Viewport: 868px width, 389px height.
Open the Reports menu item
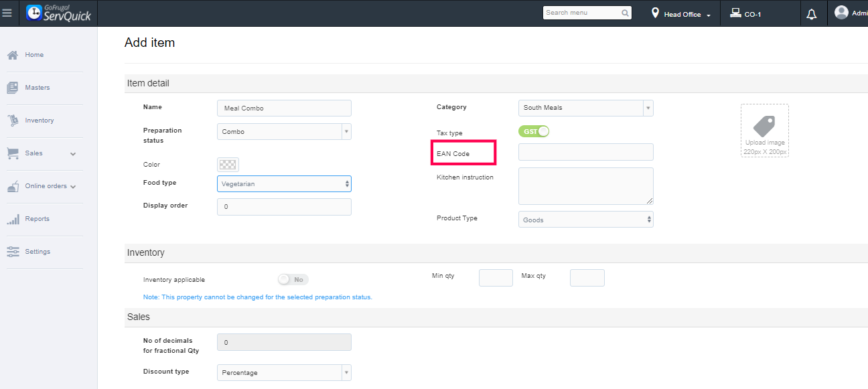click(x=38, y=219)
